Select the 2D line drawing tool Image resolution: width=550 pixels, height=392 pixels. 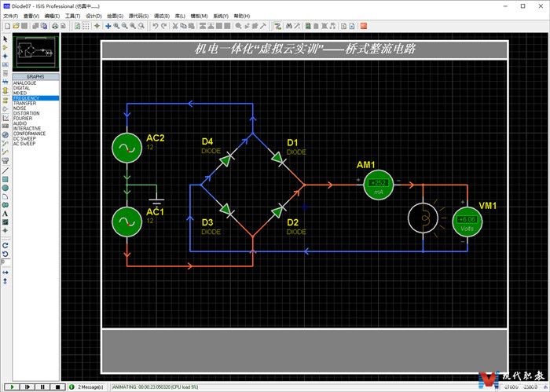[x=5, y=170]
